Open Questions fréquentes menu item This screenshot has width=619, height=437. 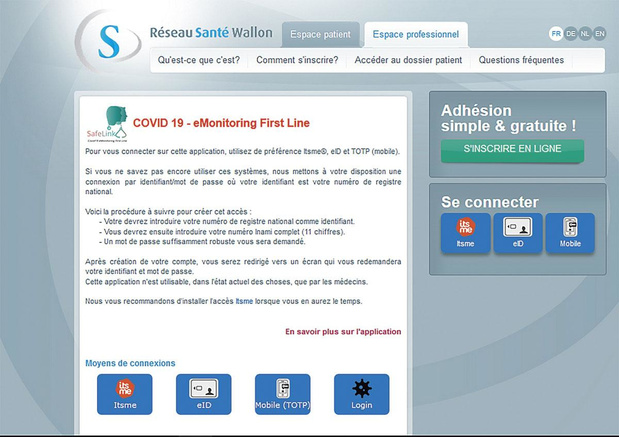[521, 60]
